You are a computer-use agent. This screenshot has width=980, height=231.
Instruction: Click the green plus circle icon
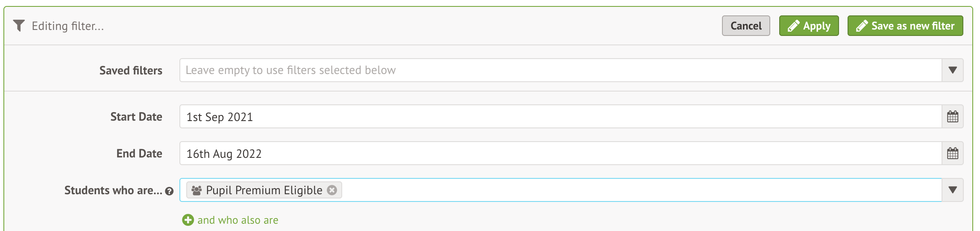point(188,220)
